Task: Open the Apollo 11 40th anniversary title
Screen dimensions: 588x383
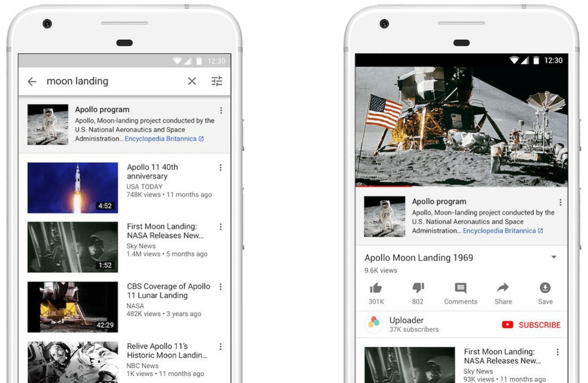Action: tap(153, 171)
